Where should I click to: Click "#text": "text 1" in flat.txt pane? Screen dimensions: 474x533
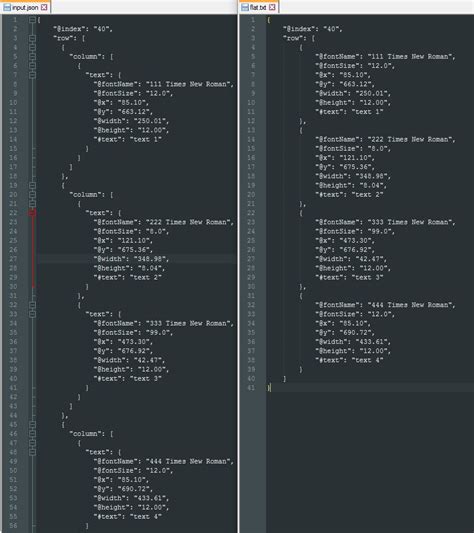point(349,112)
